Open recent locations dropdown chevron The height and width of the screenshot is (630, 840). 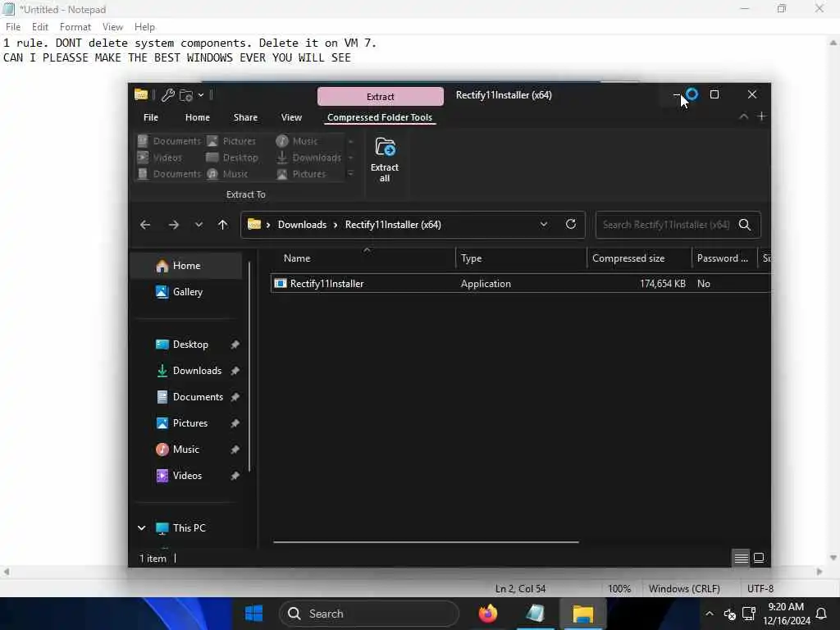[x=199, y=225]
